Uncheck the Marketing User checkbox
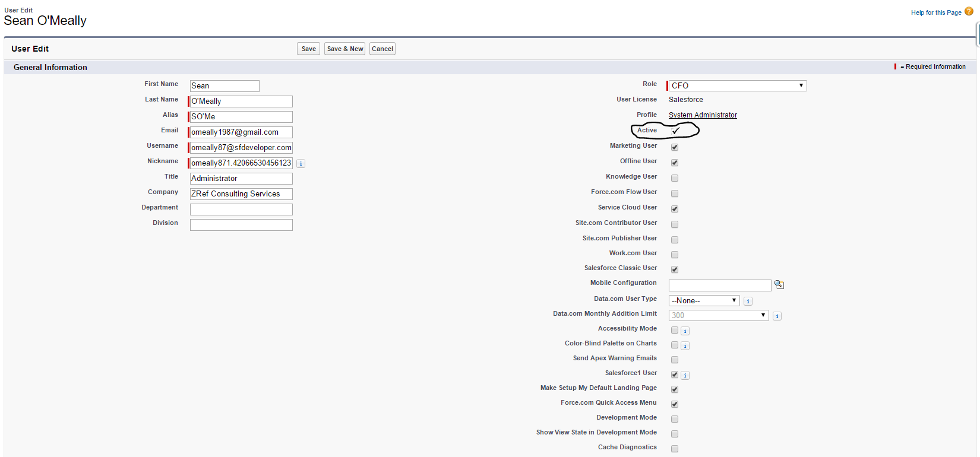The height and width of the screenshot is (457, 980). tap(675, 147)
